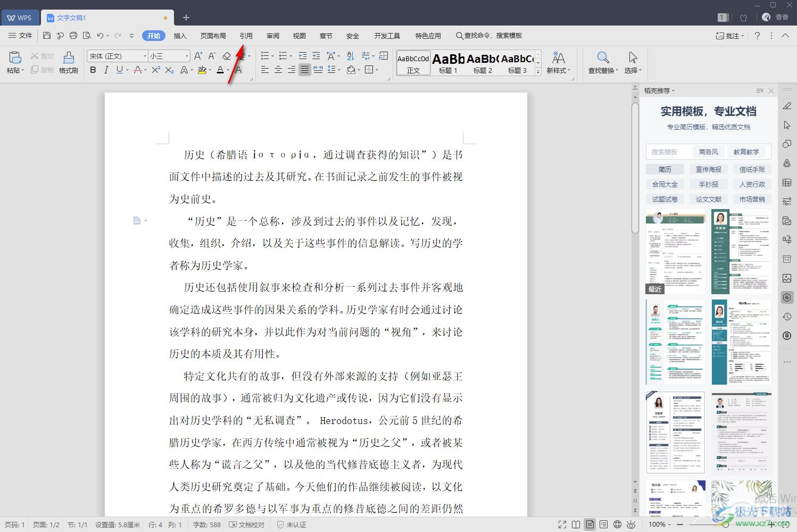Enable eye protection mode in status bar
This screenshot has width=797, height=532.
(x=632, y=525)
